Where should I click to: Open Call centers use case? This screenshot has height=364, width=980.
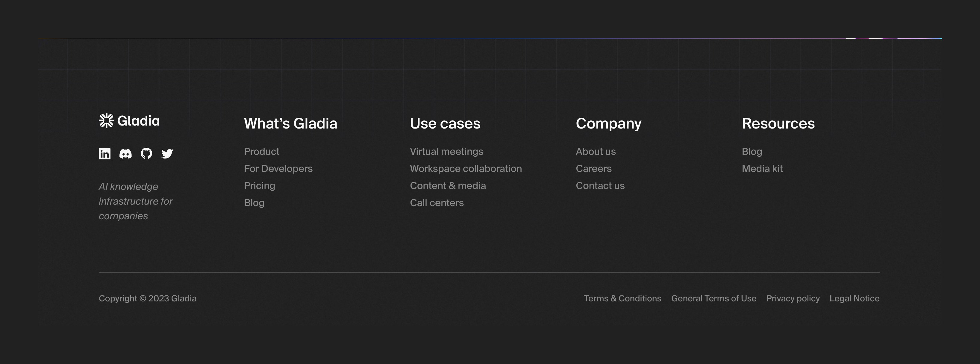[x=437, y=203]
